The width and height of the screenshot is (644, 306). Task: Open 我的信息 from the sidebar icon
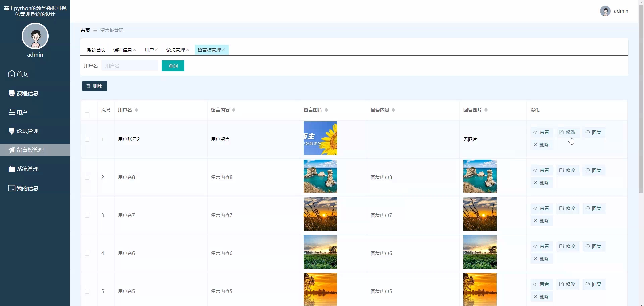coord(12,188)
